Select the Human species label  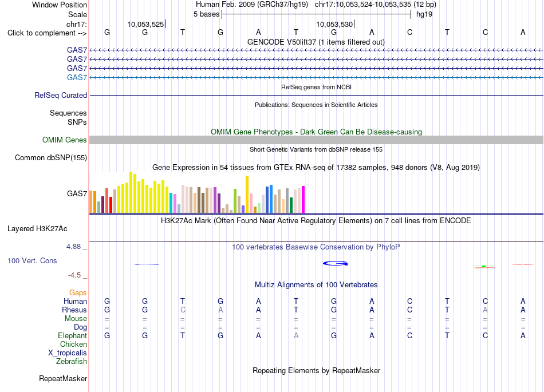(75, 301)
